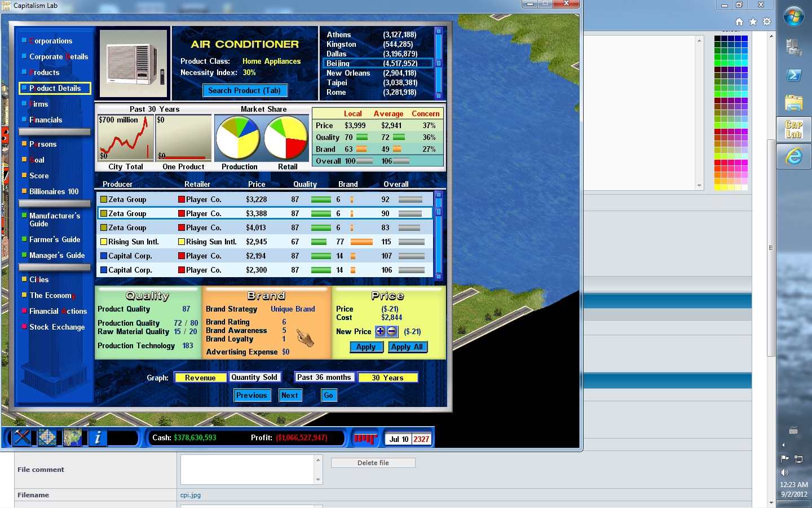Increase new price with plus icon

pos(380,331)
